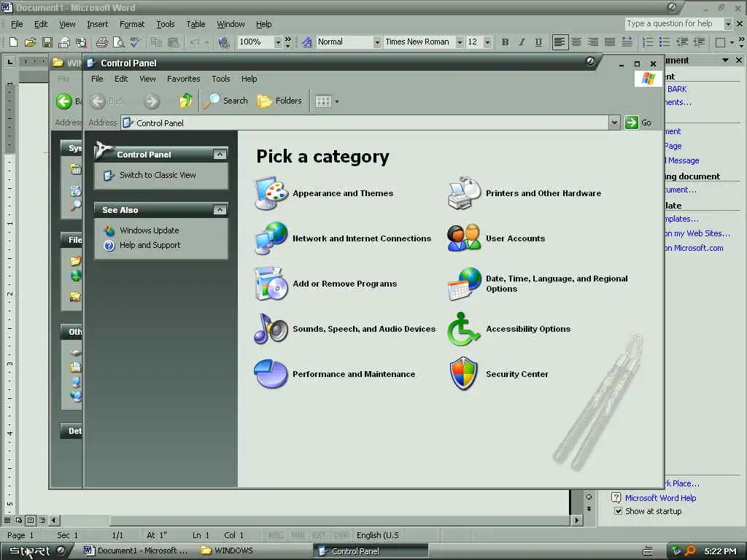
Task: Toggle Underline formatting in Word
Action: (x=538, y=42)
